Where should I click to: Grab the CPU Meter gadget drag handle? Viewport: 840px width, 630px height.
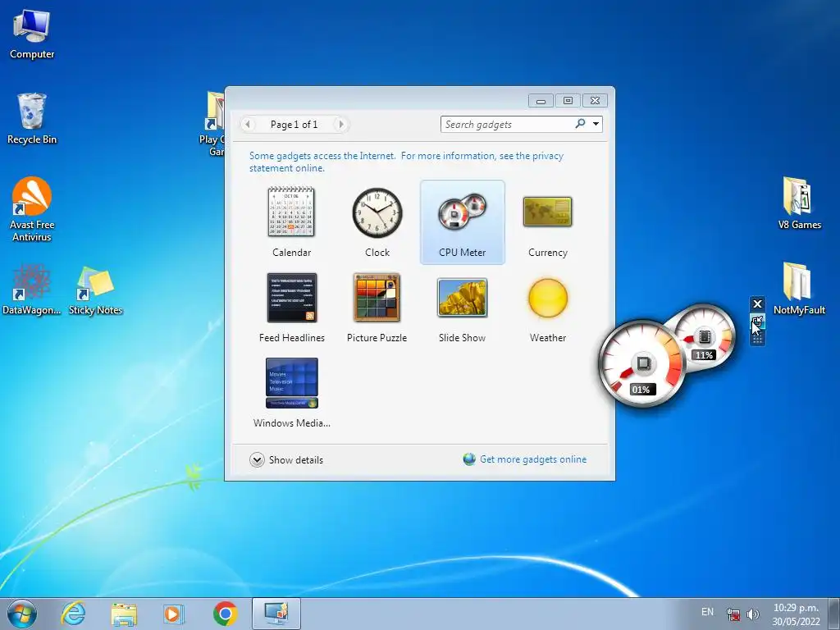pyautogui.click(x=757, y=339)
